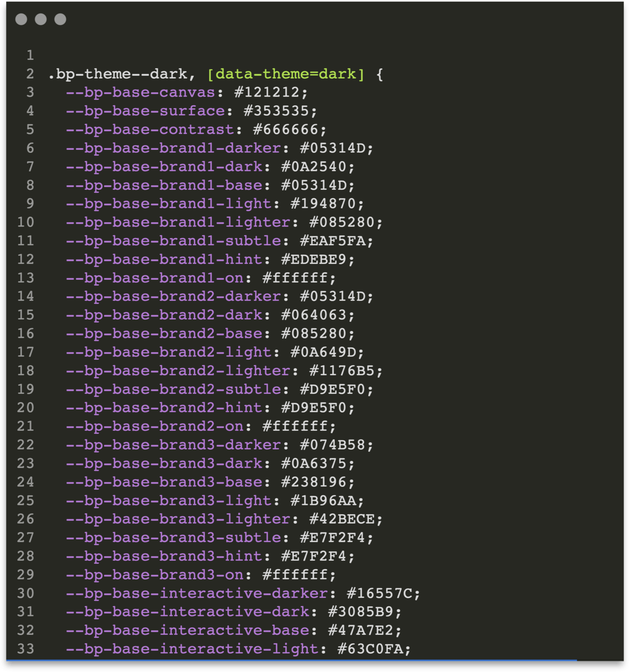The height and width of the screenshot is (672, 630).
Task: Click the --bp-base-canvas property
Action: [x=140, y=93]
